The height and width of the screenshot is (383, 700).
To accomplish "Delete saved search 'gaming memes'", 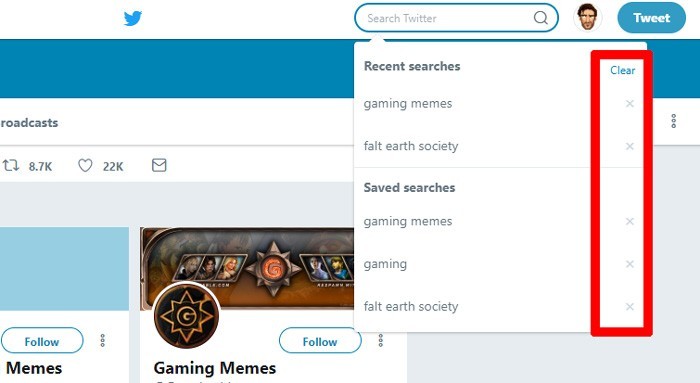I will click(629, 221).
